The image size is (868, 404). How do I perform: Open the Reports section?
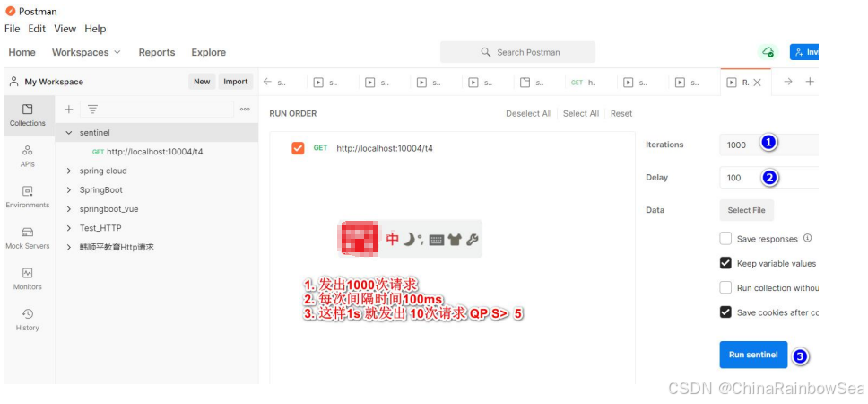[157, 52]
